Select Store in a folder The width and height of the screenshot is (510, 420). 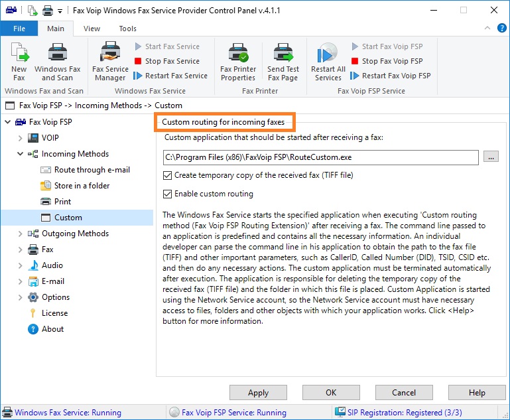[x=75, y=186]
